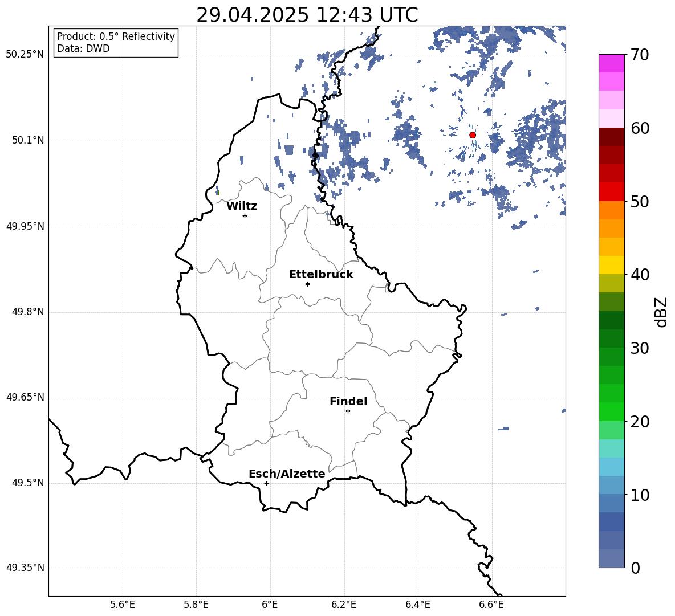Click the latitude label '49.8°N'

[27, 312]
